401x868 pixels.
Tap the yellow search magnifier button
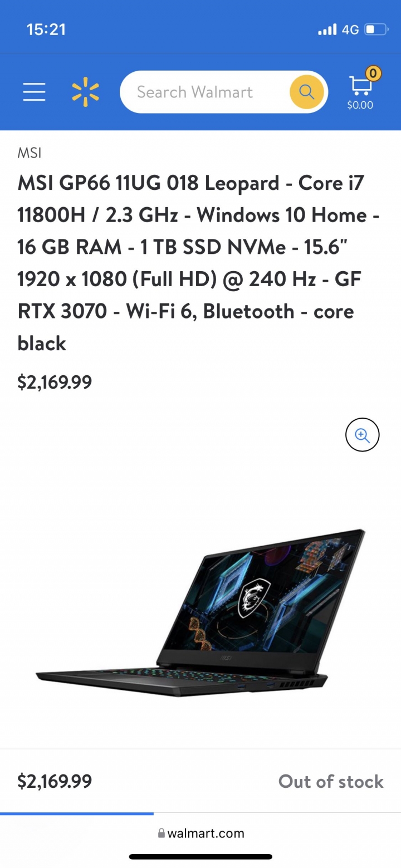[x=306, y=92]
